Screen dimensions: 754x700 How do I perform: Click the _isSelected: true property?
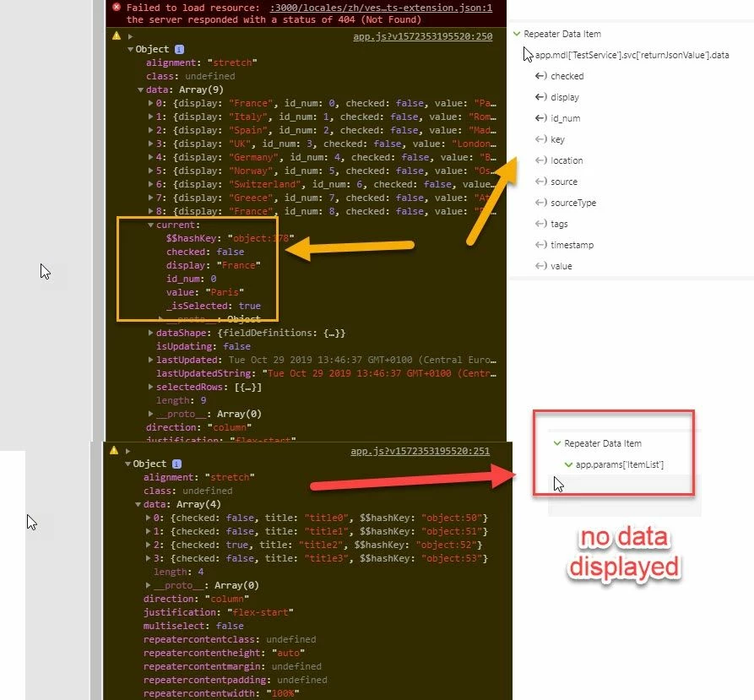coord(214,306)
